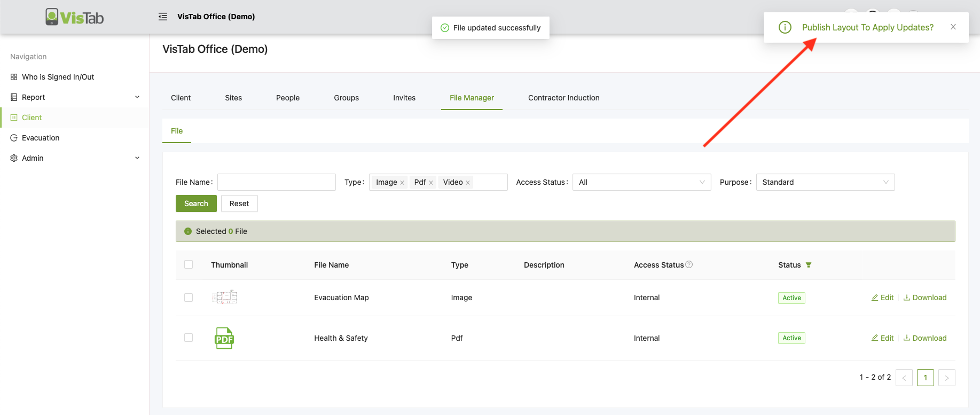Click the green Search button
The height and width of the screenshot is (415, 980).
tap(196, 203)
